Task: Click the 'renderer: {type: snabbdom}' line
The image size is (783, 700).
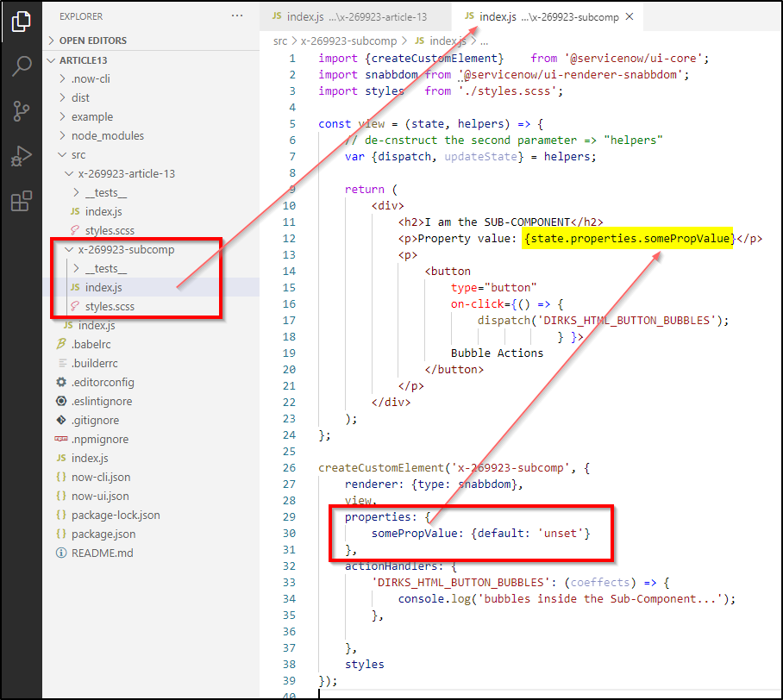Action: [434, 484]
